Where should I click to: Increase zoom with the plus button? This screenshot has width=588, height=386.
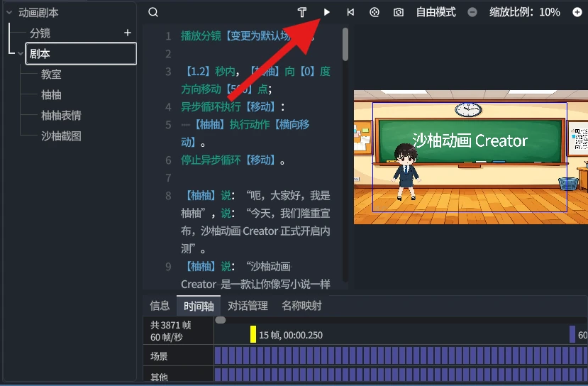click(577, 12)
